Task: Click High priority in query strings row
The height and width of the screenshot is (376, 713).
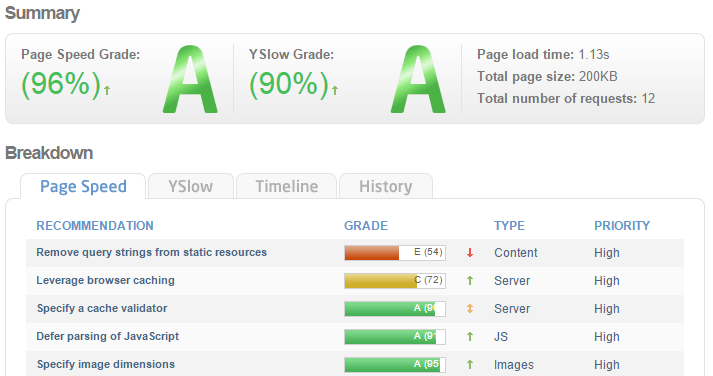Action: (607, 253)
